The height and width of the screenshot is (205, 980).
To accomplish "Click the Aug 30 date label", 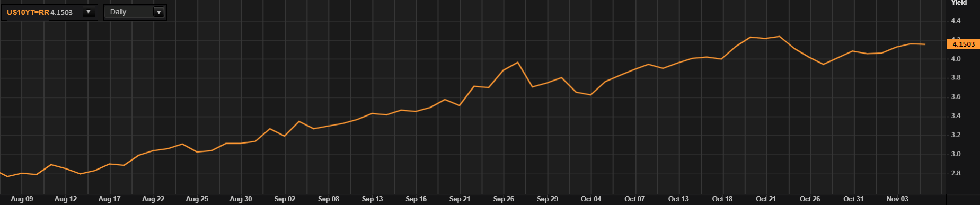I will (241, 199).
